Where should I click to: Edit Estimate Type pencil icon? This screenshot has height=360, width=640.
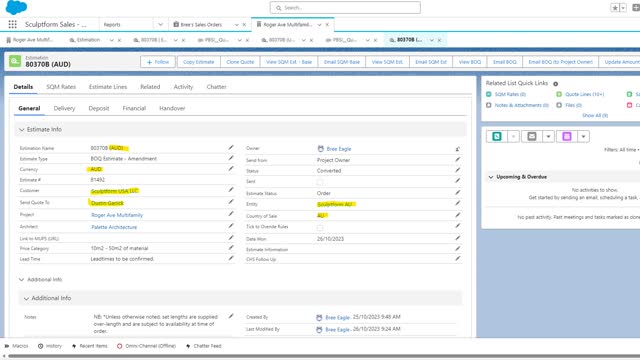(x=231, y=158)
